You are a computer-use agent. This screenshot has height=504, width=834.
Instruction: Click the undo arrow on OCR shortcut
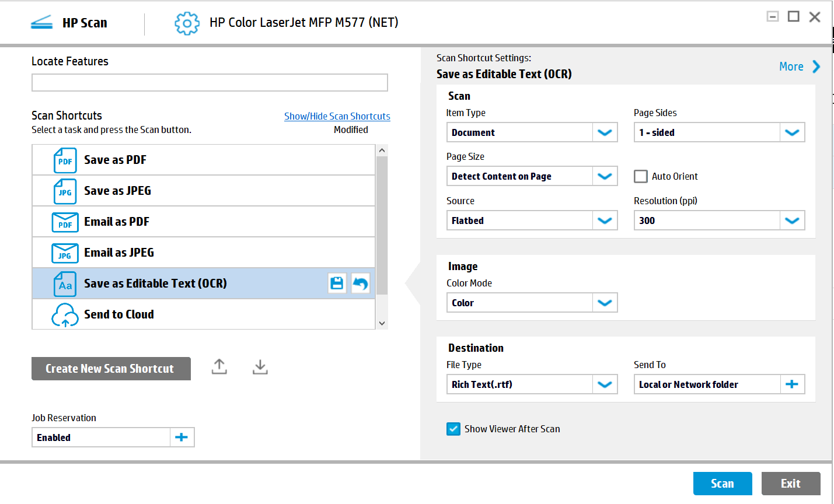[361, 283]
